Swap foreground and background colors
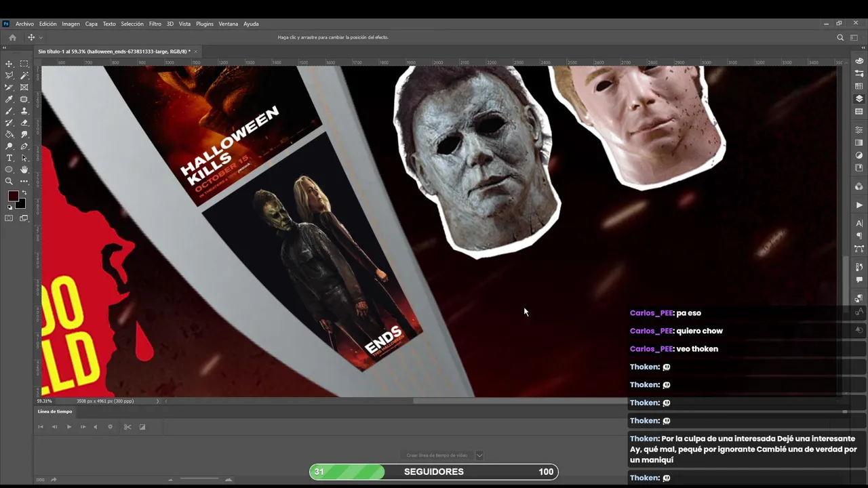 pos(24,193)
